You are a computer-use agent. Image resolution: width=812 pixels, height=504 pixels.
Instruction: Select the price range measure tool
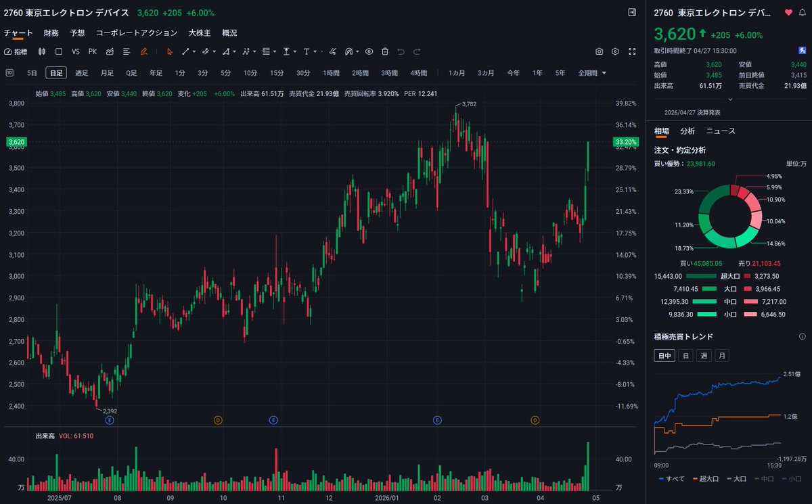pos(286,51)
